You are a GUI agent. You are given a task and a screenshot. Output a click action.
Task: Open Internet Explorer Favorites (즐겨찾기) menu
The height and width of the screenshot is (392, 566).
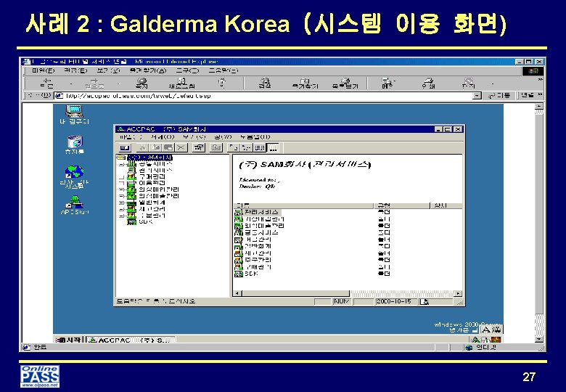click(x=147, y=70)
